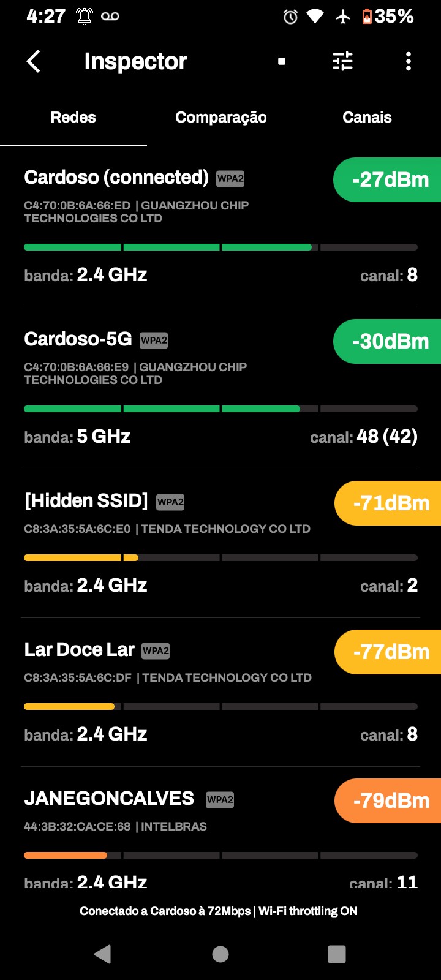Tap Cardoso-5G signal strength bar
The image size is (441, 980).
pyautogui.click(x=221, y=409)
